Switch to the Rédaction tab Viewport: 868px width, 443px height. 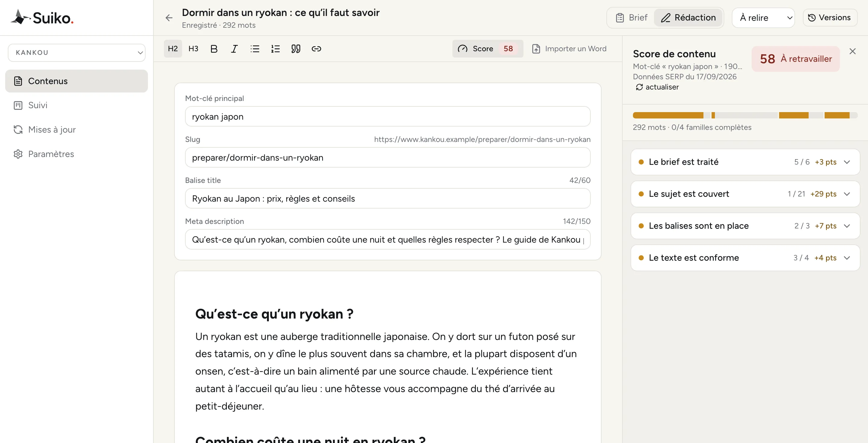[688, 17]
